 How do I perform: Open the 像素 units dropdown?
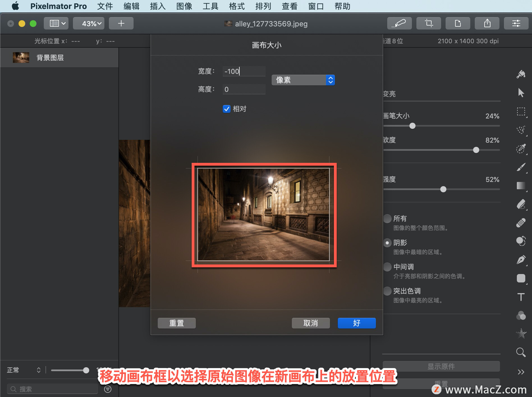click(x=303, y=80)
